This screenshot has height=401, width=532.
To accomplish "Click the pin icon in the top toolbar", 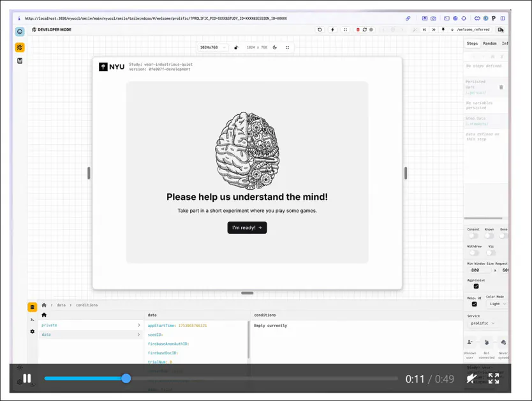I will (443, 29).
